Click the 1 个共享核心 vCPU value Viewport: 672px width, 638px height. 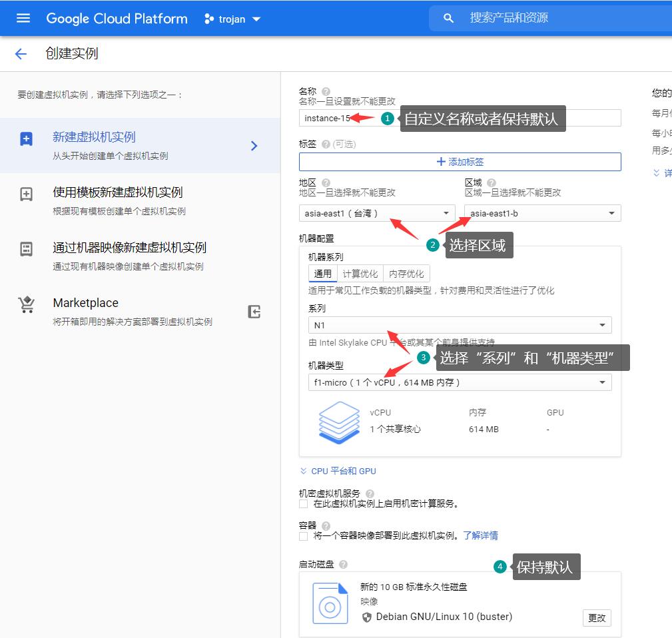pos(395,430)
